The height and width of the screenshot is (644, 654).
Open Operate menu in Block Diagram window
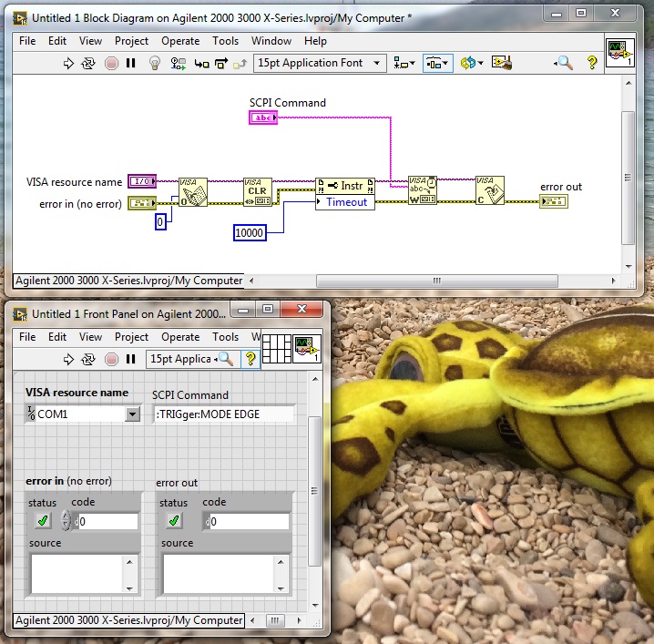[x=180, y=41]
